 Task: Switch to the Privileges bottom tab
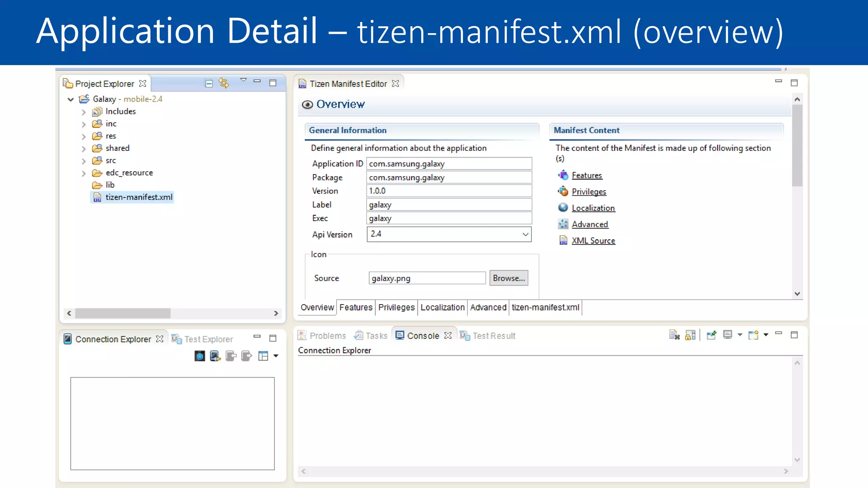click(x=396, y=308)
